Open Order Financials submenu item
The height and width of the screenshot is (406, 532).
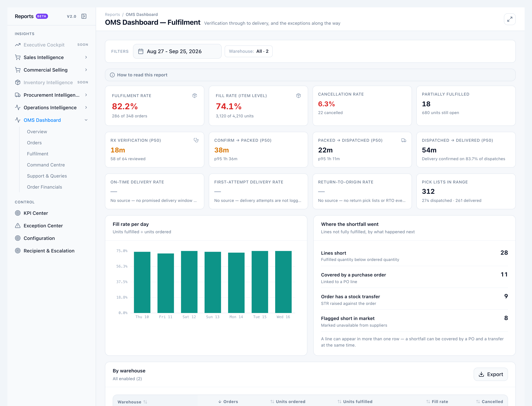(44, 187)
